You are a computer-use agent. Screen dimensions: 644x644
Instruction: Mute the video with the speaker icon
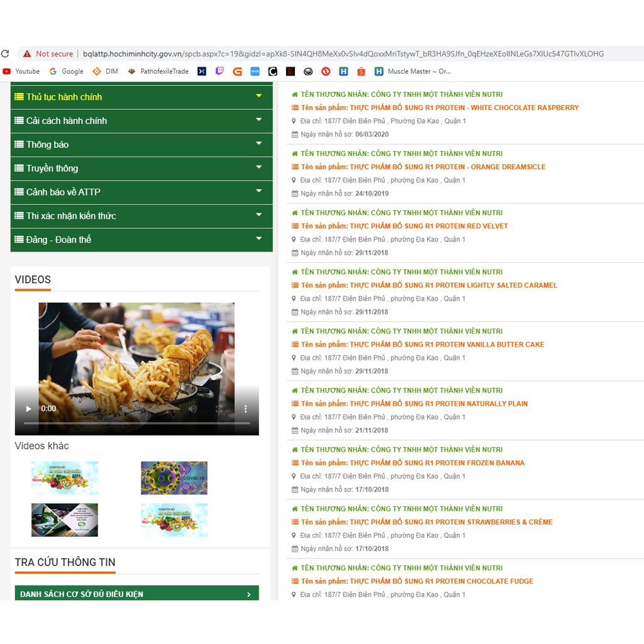tap(193, 409)
